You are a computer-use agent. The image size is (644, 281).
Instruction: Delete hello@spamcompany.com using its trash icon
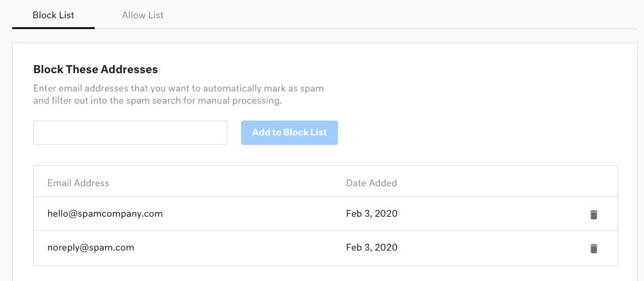(x=594, y=215)
